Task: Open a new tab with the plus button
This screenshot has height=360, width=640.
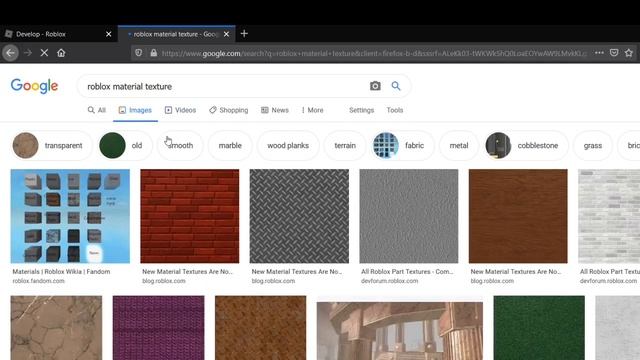Action: click(244, 33)
